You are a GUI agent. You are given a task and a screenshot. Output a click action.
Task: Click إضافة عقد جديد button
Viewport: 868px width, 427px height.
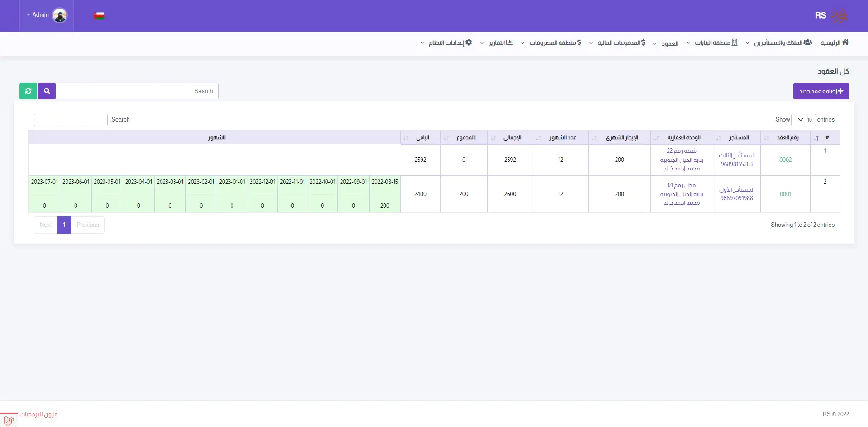click(x=821, y=91)
